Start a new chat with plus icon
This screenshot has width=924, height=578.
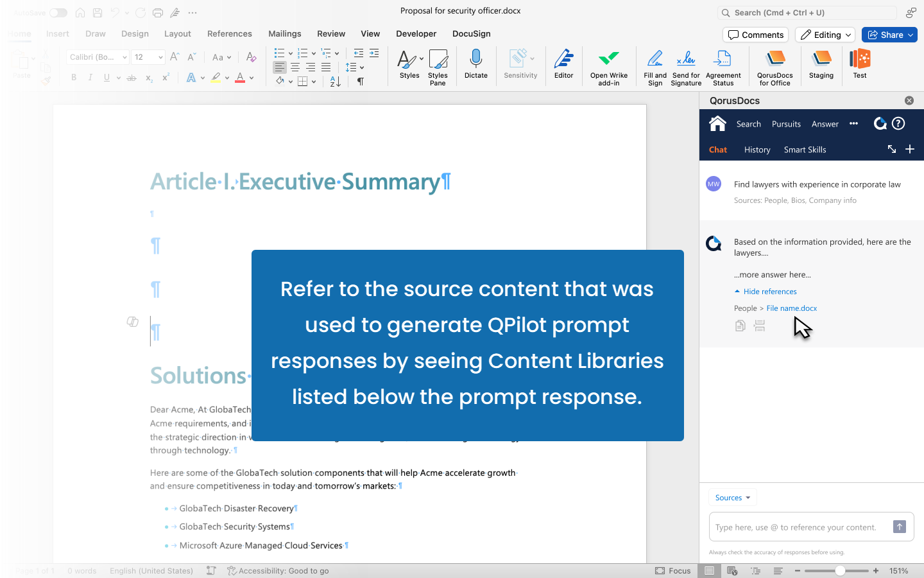pyautogui.click(x=909, y=149)
